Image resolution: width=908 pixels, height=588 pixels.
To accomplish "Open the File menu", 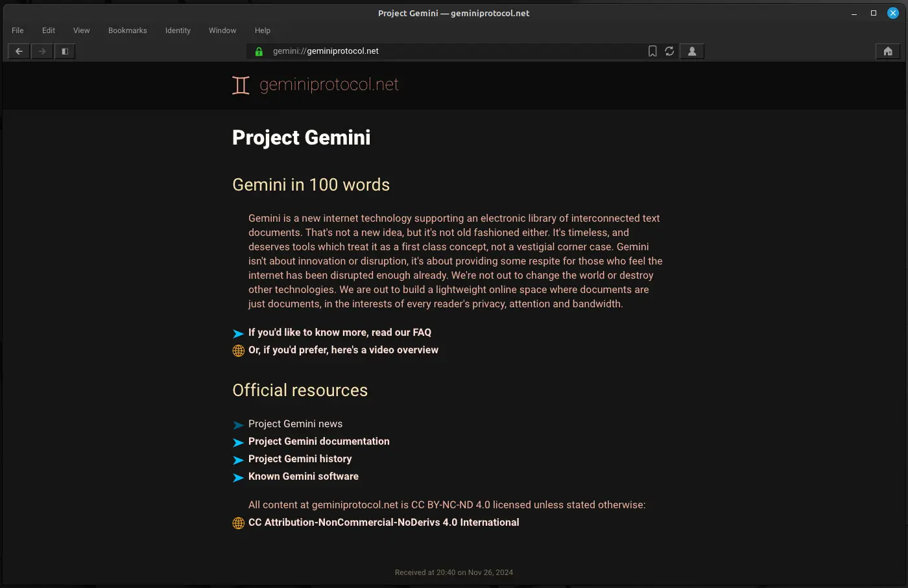I will [x=18, y=30].
